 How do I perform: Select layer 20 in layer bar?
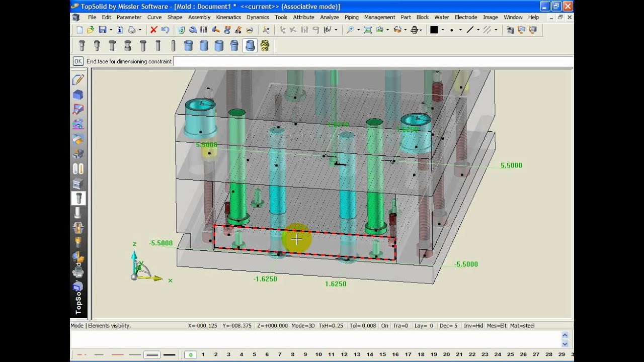(x=447, y=354)
